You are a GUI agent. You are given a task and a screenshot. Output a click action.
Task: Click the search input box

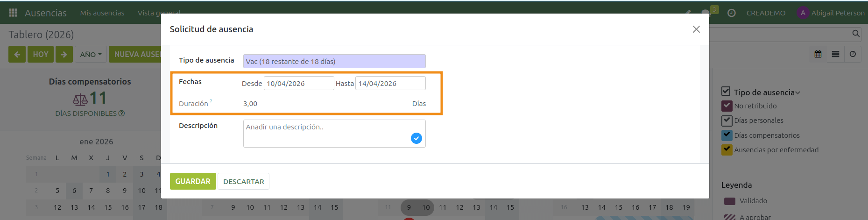pyautogui.click(x=780, y=34)
